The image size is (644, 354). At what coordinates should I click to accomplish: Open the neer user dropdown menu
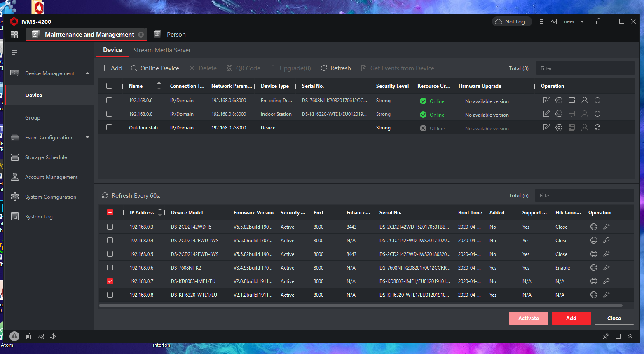point(574,21)
